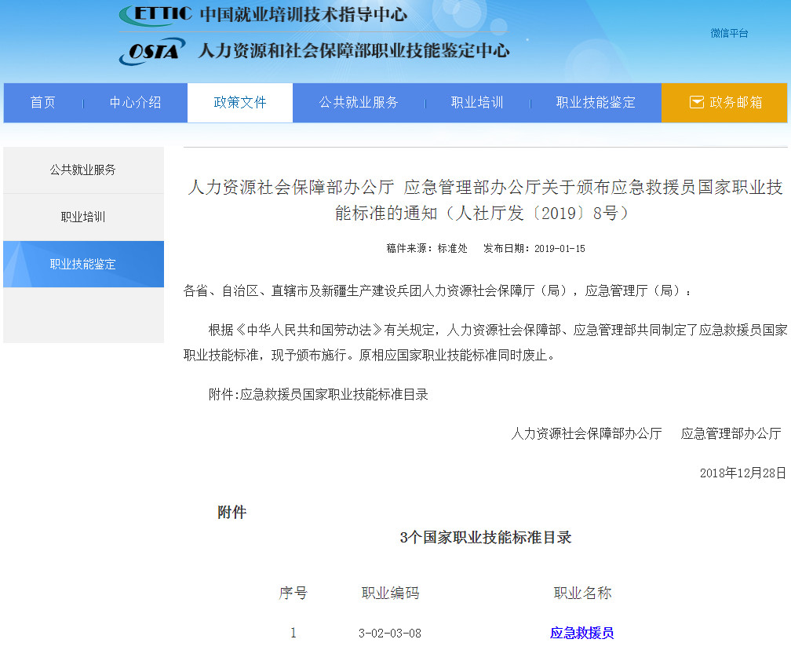Click the CETTIC logo in the header

155,14
